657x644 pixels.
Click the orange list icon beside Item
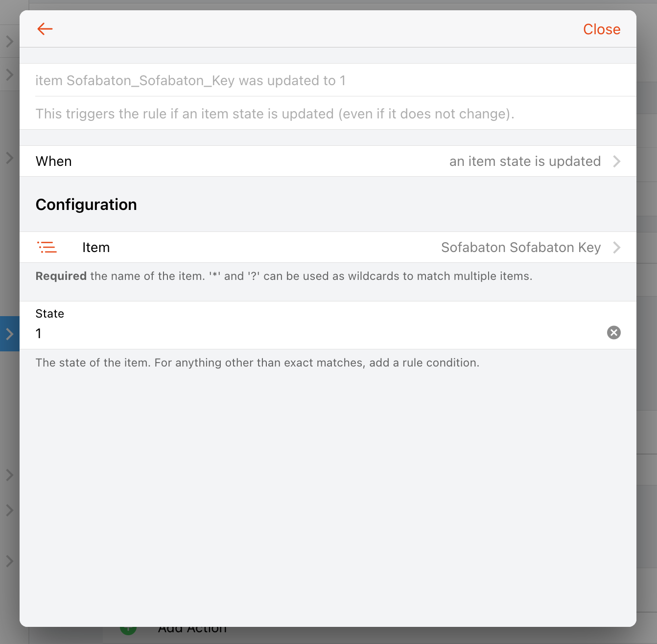point(47,247)
